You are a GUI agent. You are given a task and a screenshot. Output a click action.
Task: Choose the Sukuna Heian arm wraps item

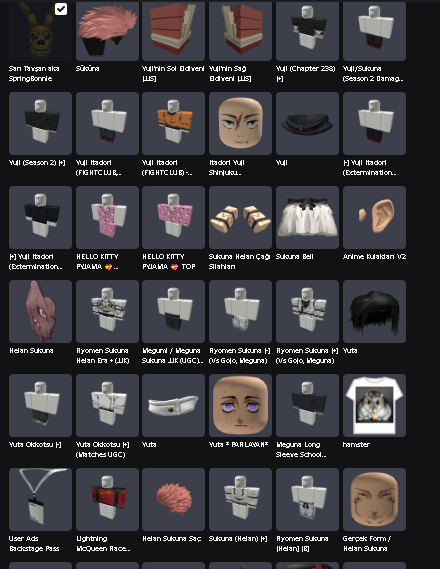click(240, 217)
